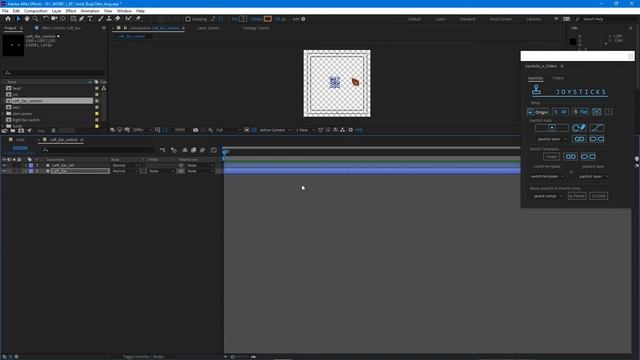The image size is (640, 360).
Task: Click the joystick bake keyframes icon
Action: coord(579,128)
